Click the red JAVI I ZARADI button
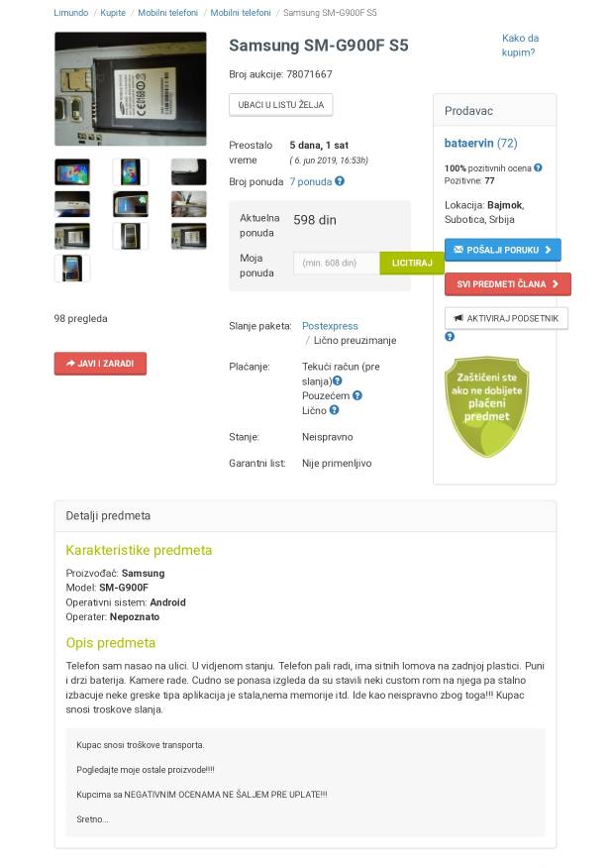The image size is (611, 868). point(100,364)
